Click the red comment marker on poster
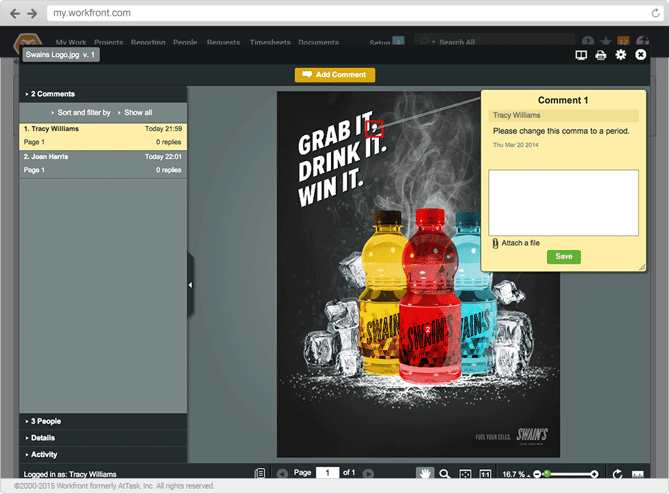This screenshot has width=669, height=494. [x=375, y=127]
